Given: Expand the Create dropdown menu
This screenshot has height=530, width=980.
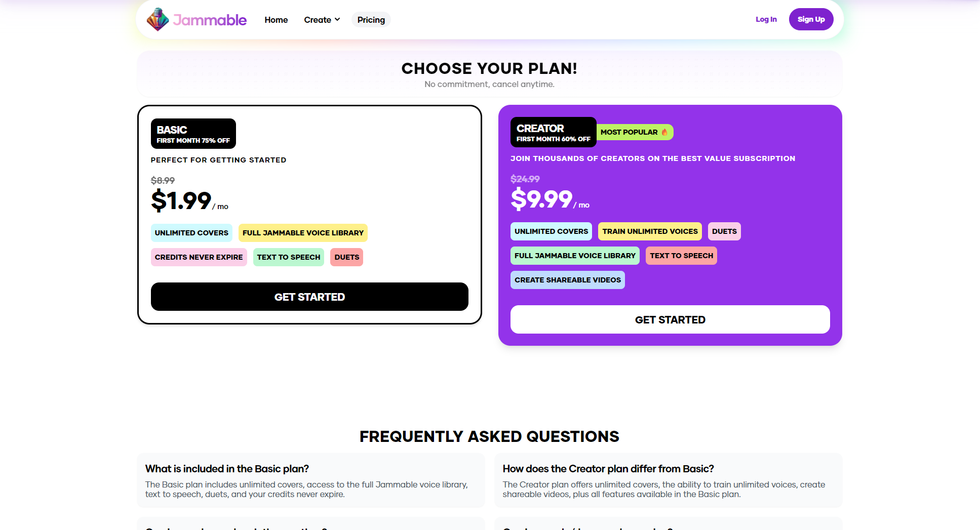Looking at the screenshot, I should point(322,20).
